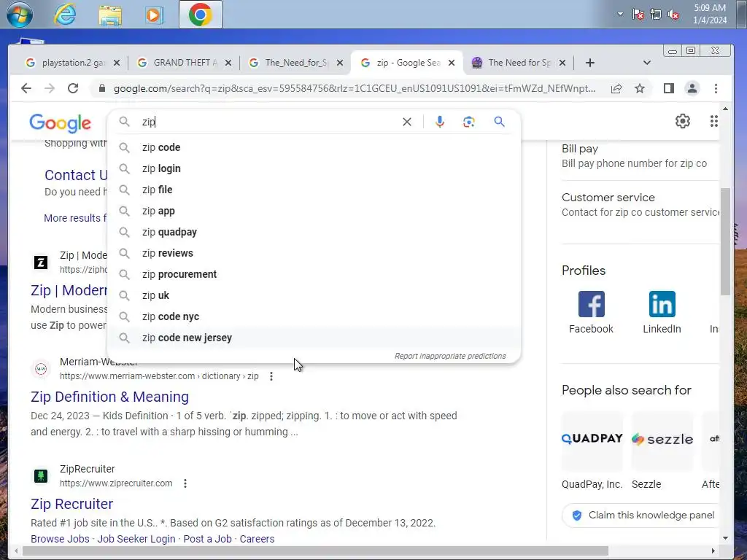Viewport: 747px width, 560px height.
Task: Open the LinkedIn profile icon
Action: tap(662, 304)
